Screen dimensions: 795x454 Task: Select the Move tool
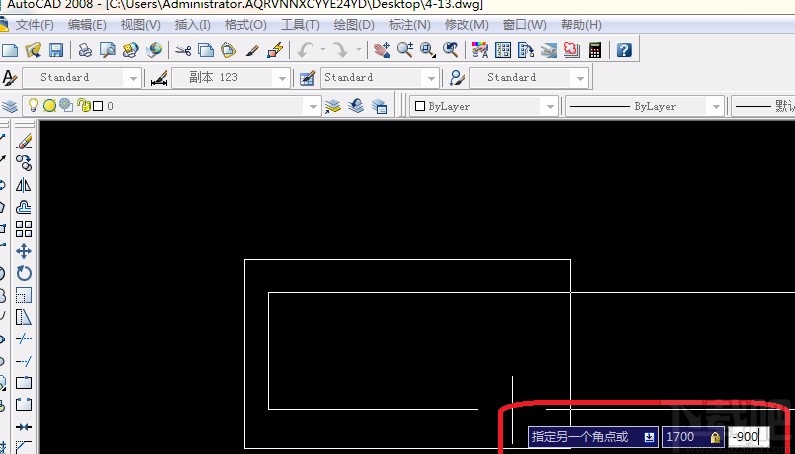click(24, 251)
